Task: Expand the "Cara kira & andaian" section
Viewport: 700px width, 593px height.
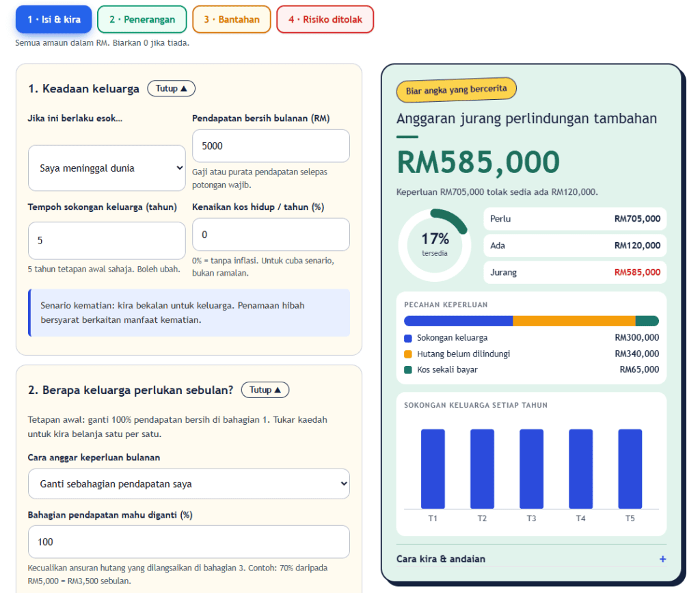Action: click(531, 559)
